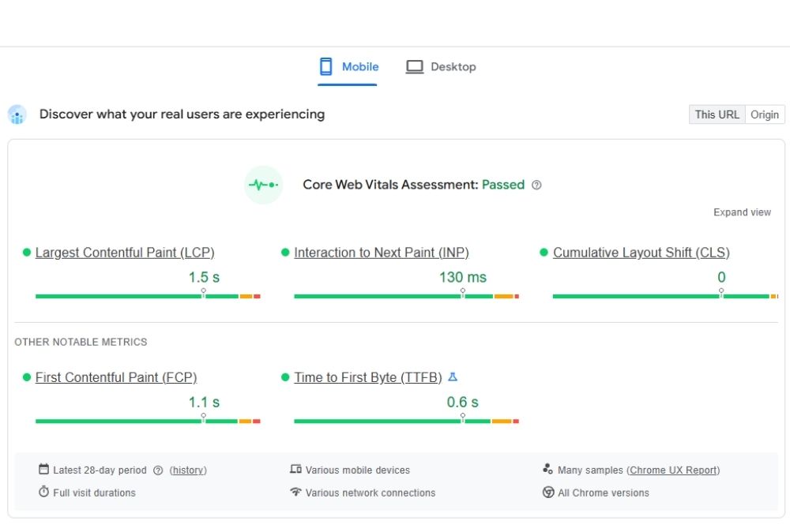Click the experimental flask icon beside TTFB

point(453,377)
